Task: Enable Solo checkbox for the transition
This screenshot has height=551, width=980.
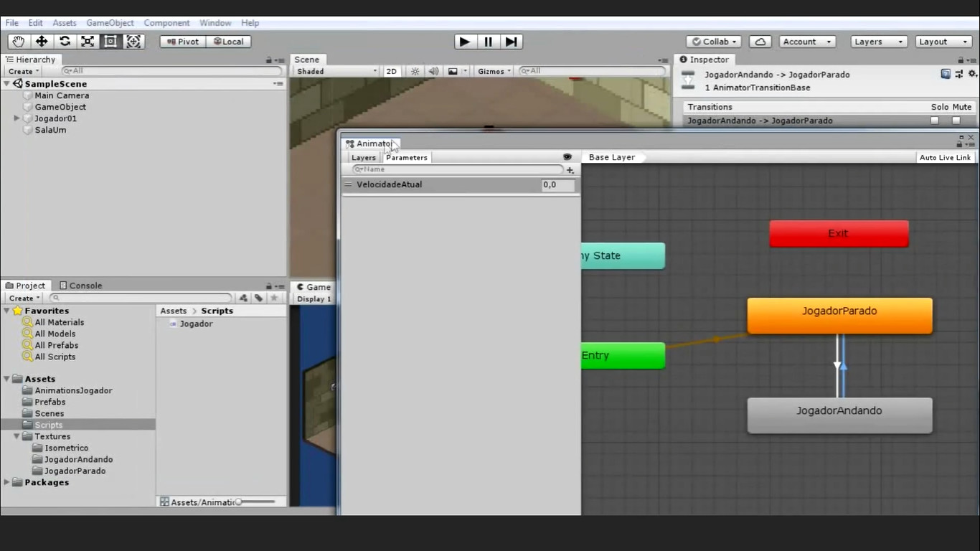Action: 934,121
